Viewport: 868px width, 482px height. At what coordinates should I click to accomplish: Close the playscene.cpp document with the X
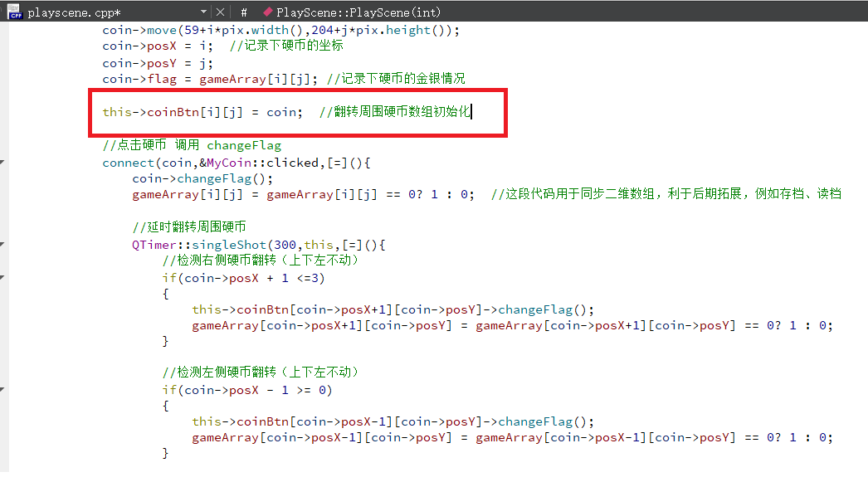[x=221, y=12]
